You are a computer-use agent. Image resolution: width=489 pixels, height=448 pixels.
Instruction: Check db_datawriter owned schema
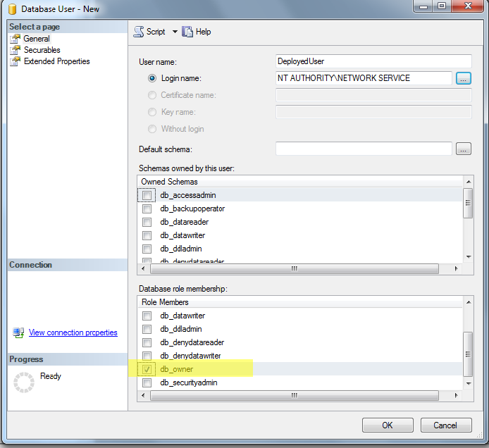click(147, 235)
